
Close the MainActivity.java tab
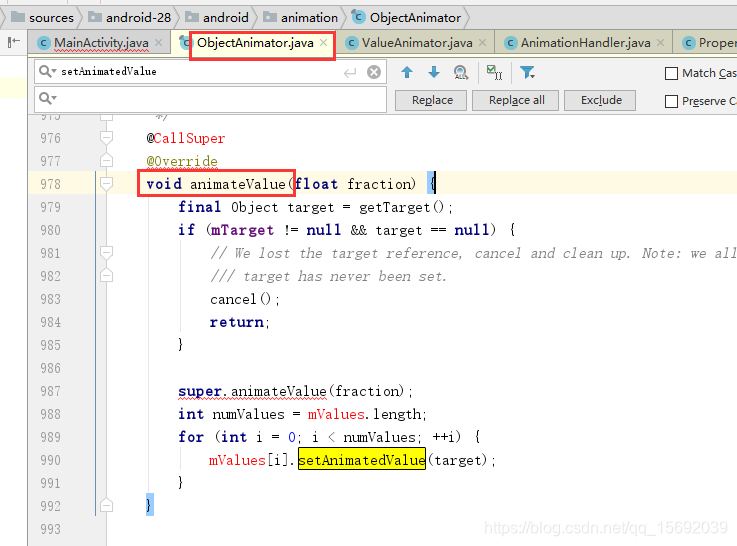click(x=158, y=43)
